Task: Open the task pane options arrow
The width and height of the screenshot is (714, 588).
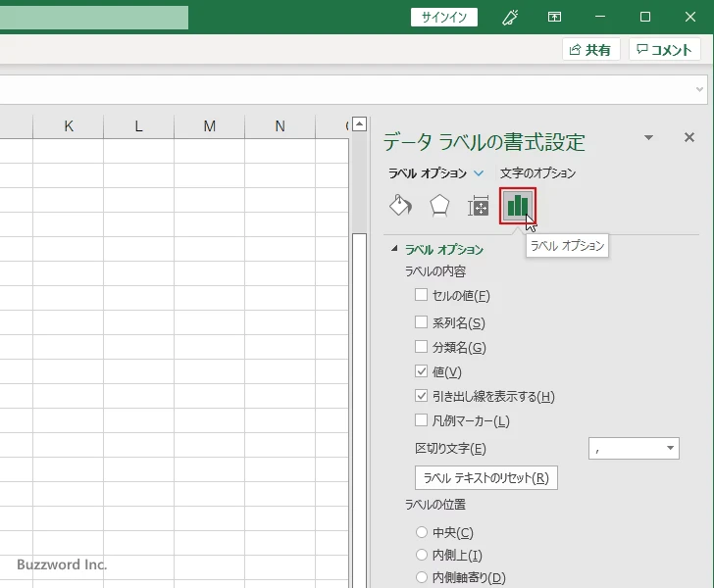Action: (649, 137)
